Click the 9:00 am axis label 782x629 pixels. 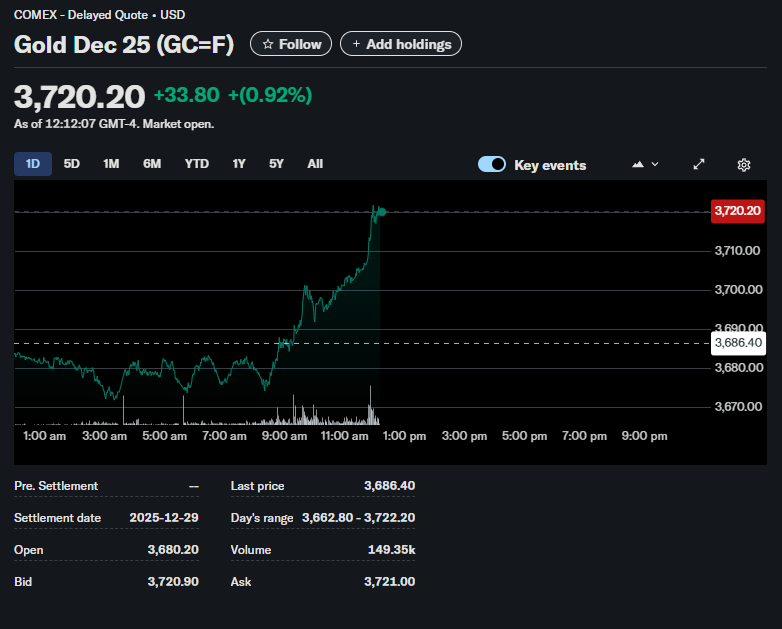(284, 436)
